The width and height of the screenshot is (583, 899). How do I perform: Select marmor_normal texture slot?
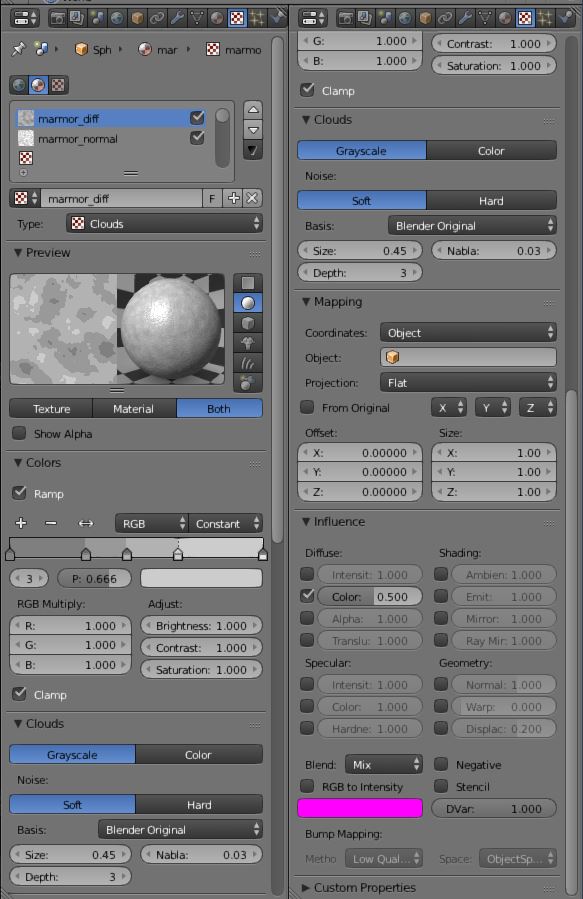[x=78, y=138]
